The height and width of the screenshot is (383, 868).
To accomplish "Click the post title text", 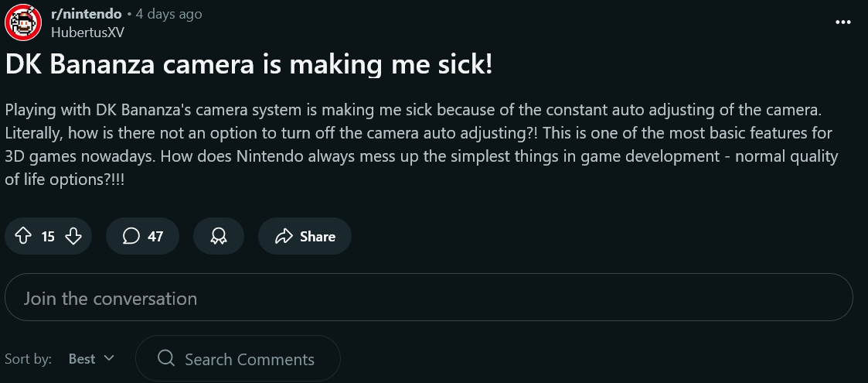I will 249,65.
